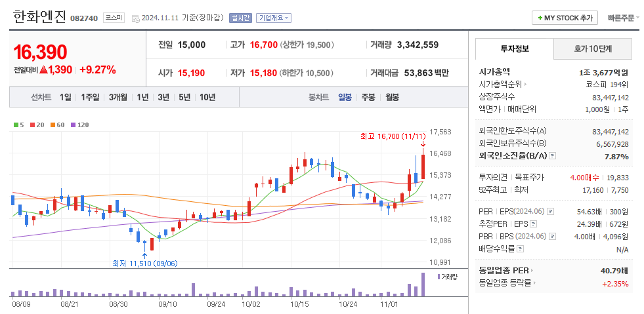Viewport: 644px width, 314px height.
Task: Select the 1주일 line chart period
Action: click(x=90, y=98)
